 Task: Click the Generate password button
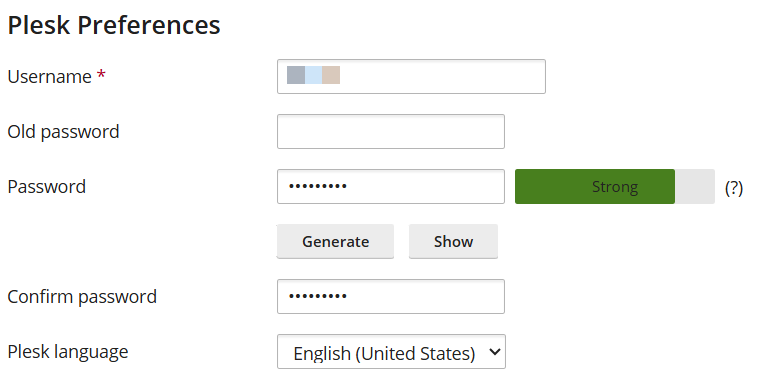tap(335, 242)
